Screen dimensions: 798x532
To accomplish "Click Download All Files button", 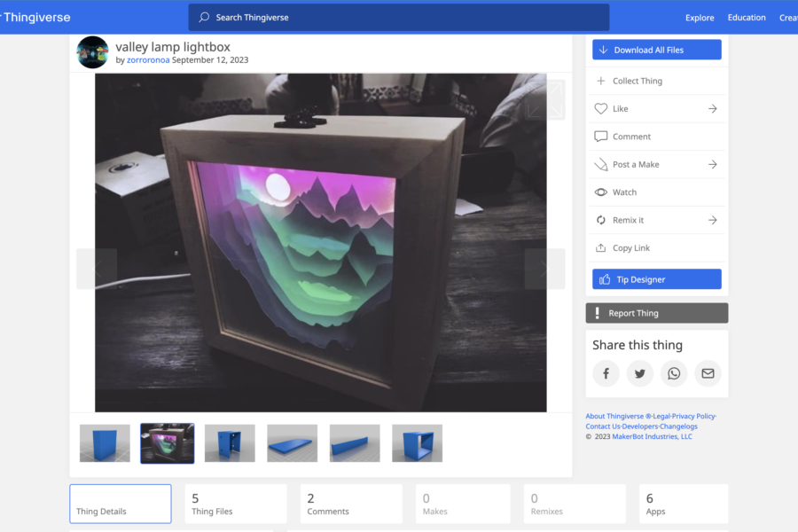I will [x=656, y=51].
